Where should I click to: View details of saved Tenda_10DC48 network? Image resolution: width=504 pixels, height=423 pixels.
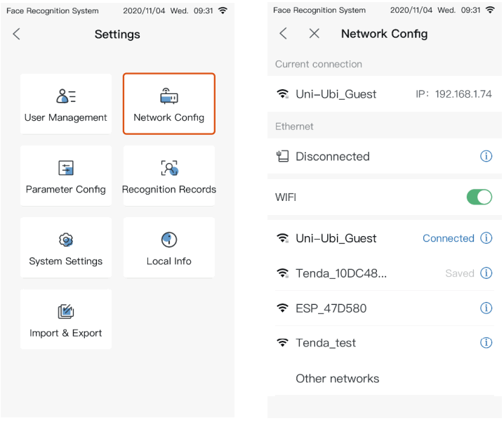tap(486, 273)
